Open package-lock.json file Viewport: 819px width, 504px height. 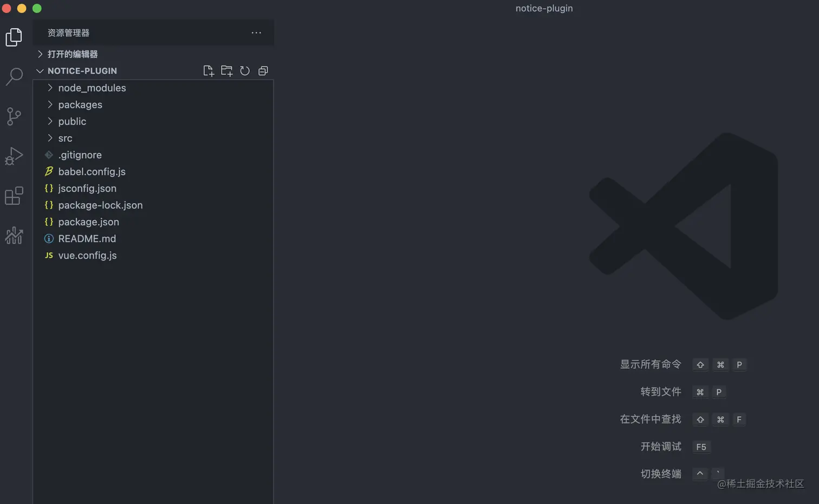pos(153,205)
